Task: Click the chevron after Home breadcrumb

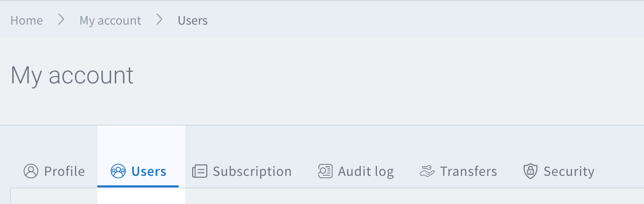Action: click(61, 20)
